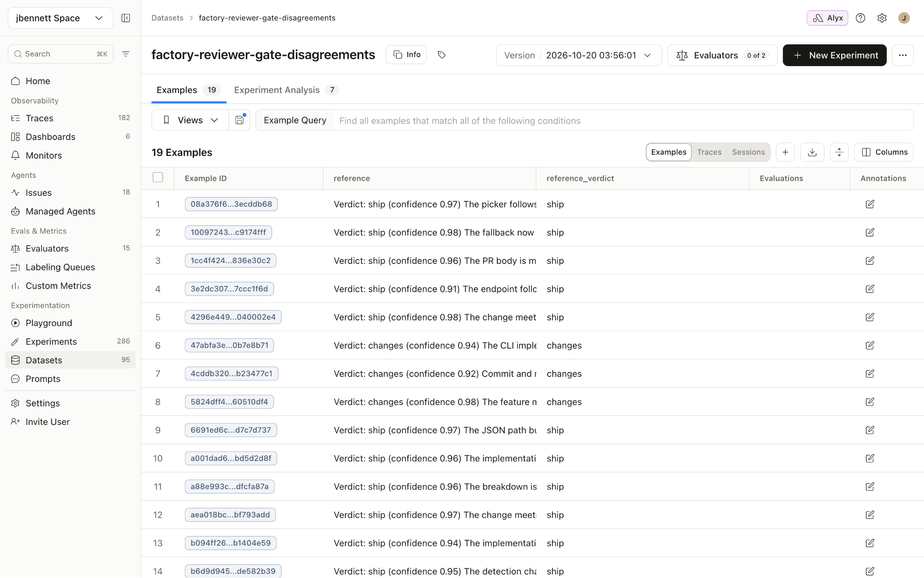Expand jbennett Space switcher

[x=61, y=18]
